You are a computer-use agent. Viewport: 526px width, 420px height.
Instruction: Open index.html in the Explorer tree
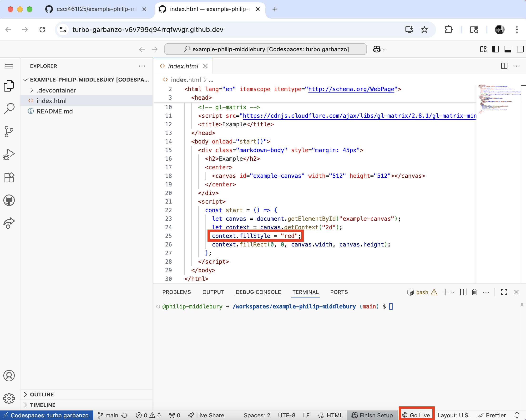tap(86, 101)
